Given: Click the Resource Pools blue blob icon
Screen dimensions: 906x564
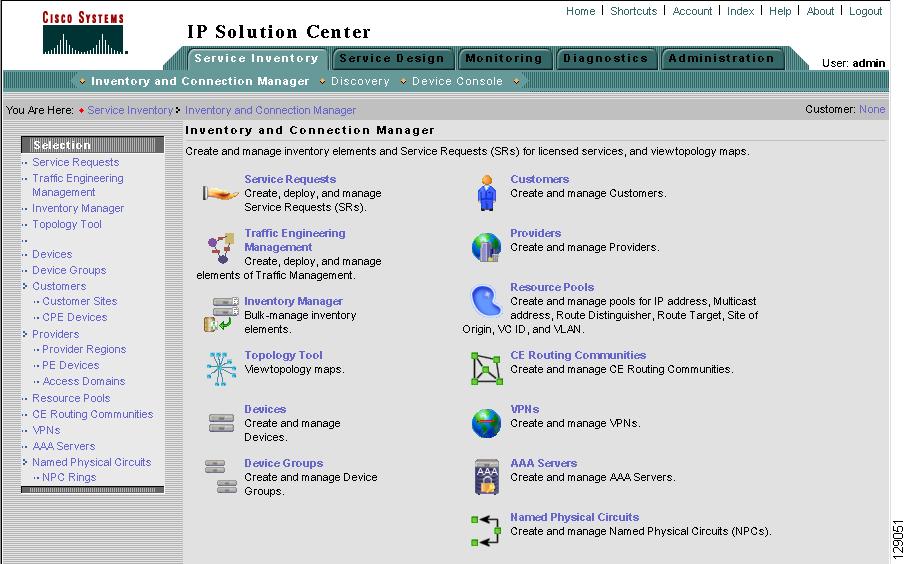Looking at the screenshot, I should pyautogui.click(x=487, y=301).
